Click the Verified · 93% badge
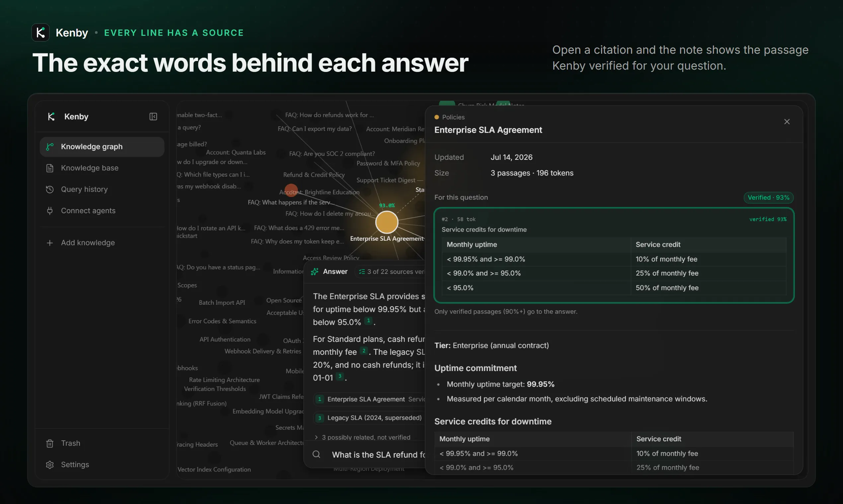 coord(768,198)
